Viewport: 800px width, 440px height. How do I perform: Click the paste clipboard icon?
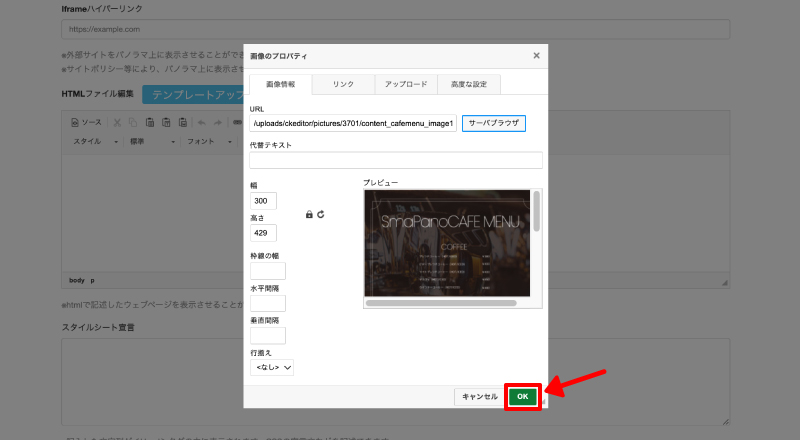tap(150, 122)
